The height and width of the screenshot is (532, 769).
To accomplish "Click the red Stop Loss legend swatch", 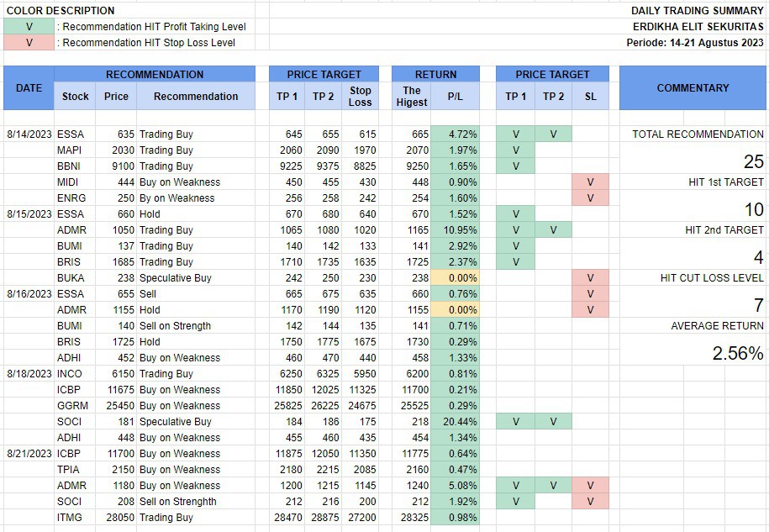I will 29,42.
